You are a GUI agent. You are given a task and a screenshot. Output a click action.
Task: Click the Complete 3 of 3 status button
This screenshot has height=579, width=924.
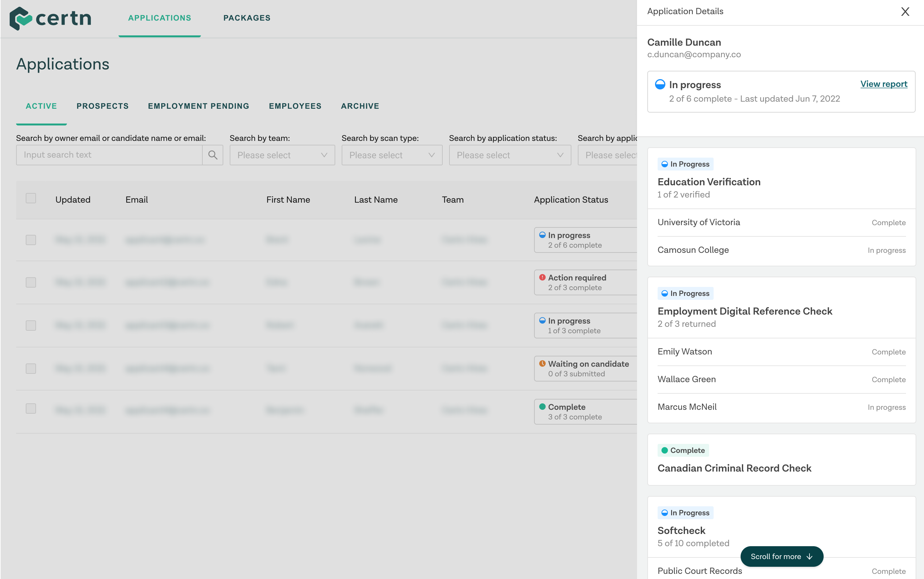pyautogui.click(x=586, y=412)
